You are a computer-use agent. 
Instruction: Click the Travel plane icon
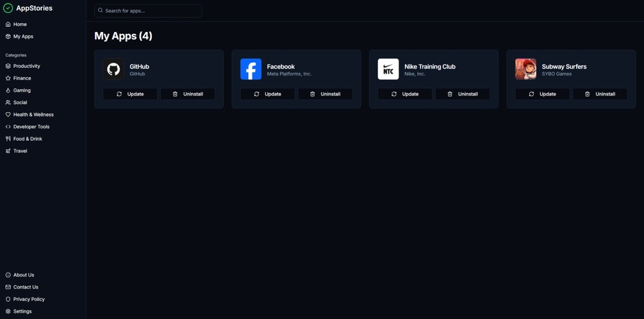pyautogui.click(x=8, y=151)
